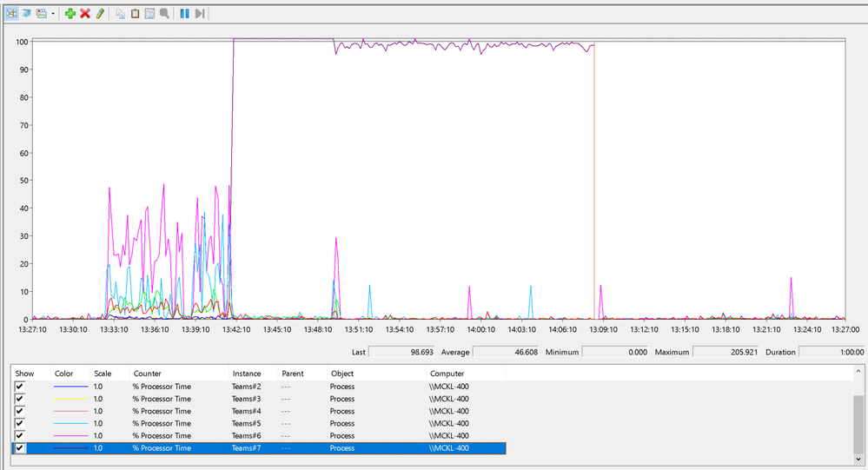This screenshot has width=868, height=470.
Task: Click the Average value field 46.608
Action: click(x=506, y=352)
